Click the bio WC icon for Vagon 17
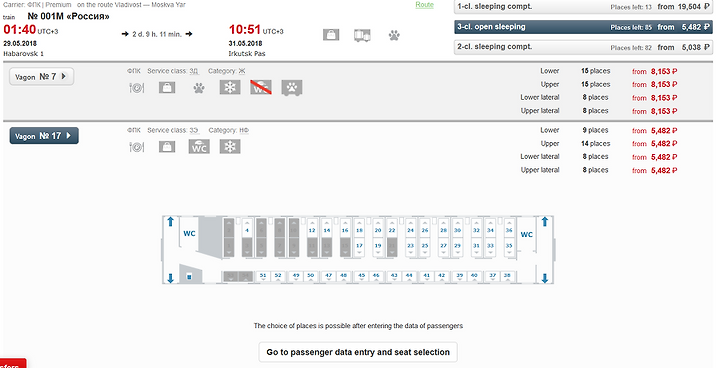Image resolution: width=720 pixels, height=368 pixels. pyautogui.click(x=199, y=147)
